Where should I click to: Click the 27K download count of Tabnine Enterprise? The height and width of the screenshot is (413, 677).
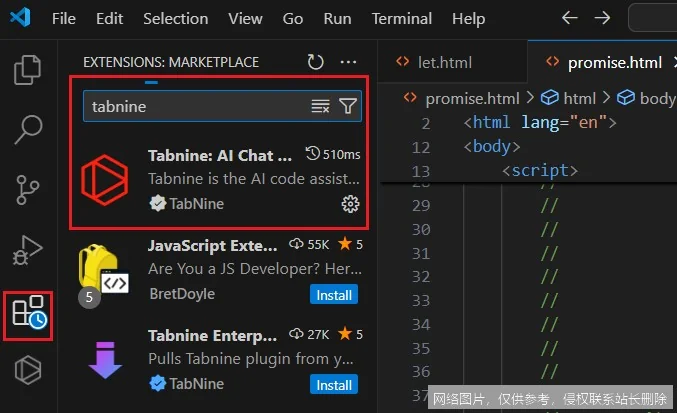point(309,334)
